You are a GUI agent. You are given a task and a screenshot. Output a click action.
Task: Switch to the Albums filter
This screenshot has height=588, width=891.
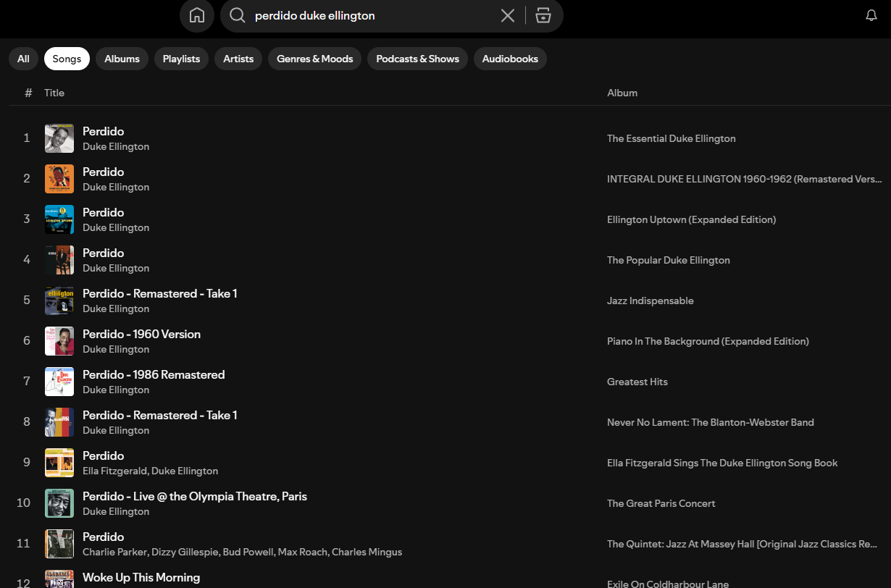point(122,59)
